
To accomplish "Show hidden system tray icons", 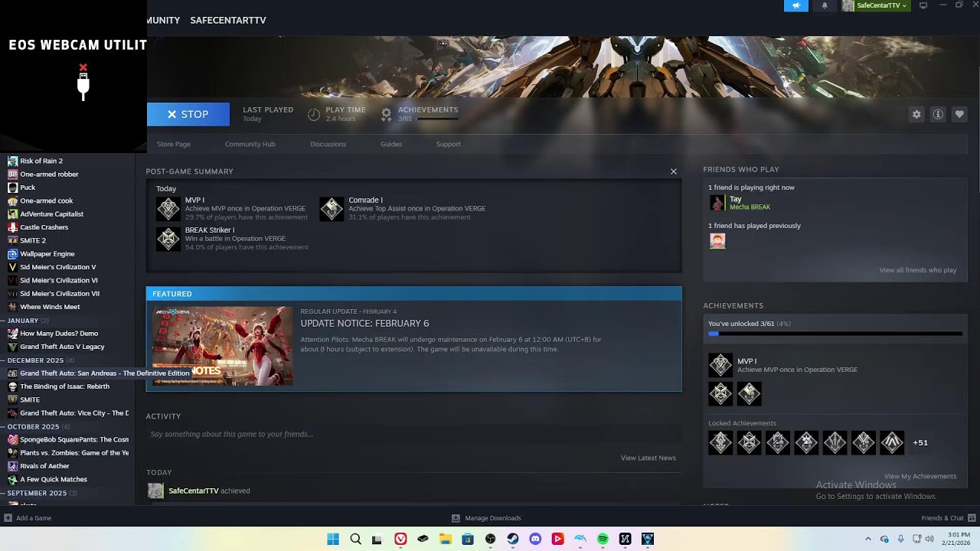I will [867, 539].
